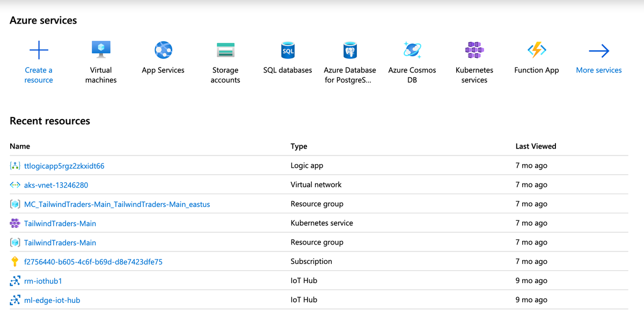
Task: Click the SQL databases label
Action: [x=288, y=70]
